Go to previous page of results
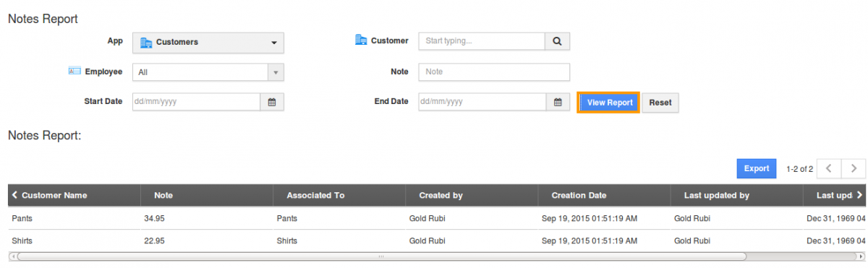The image size is (868, 268). [x=829, y=168]
